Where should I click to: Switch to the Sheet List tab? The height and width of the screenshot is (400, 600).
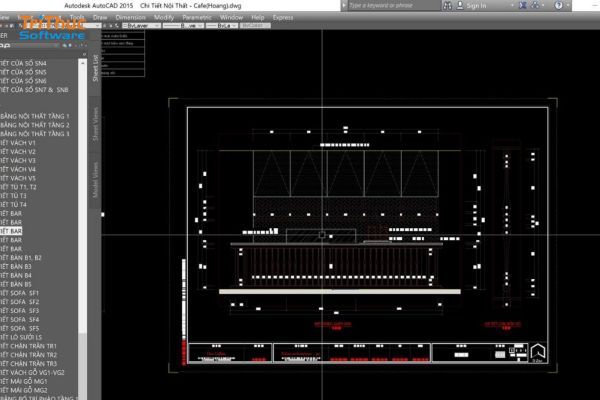tap(95, 68)
